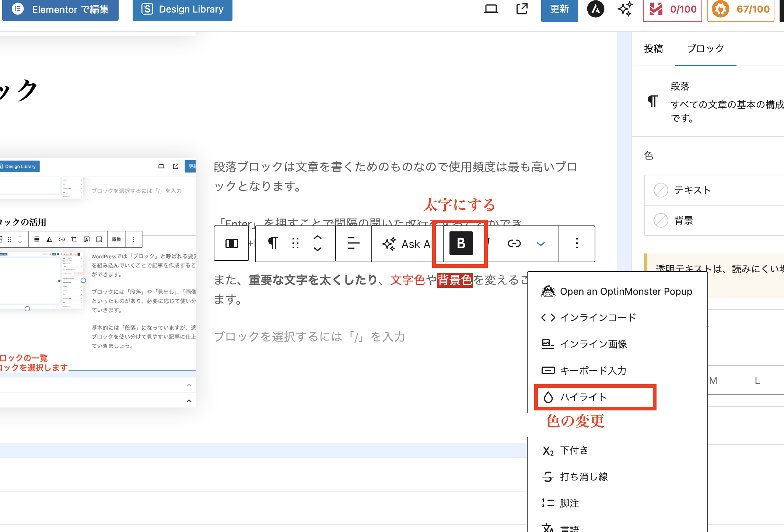Open Elementor で編集 button
Viewport: 784px width, 532px height.
click(61, 9)
